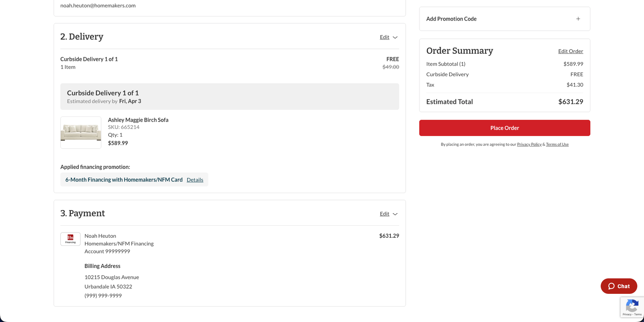The image size is (644, 322).
Task: Click the Ashley Maggie Birch Sofa title
Action: click(x=138, y=120)
